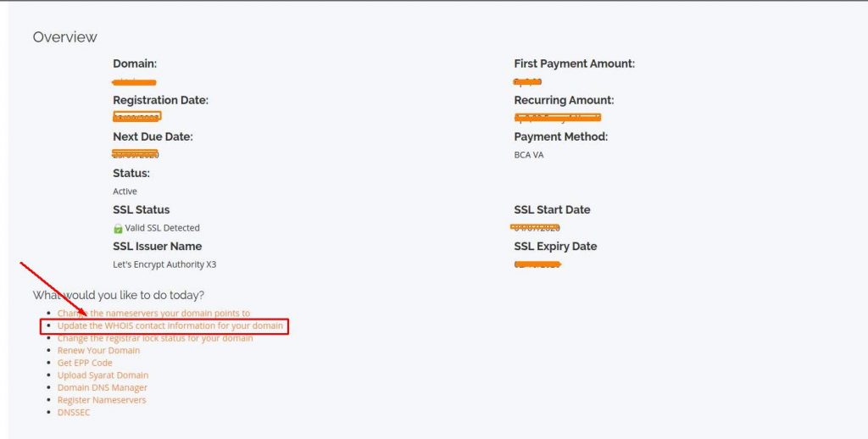Go to Register Nameservers
Image resolution: width=868 pixels, height=439 pixels.
click(102, 400)
